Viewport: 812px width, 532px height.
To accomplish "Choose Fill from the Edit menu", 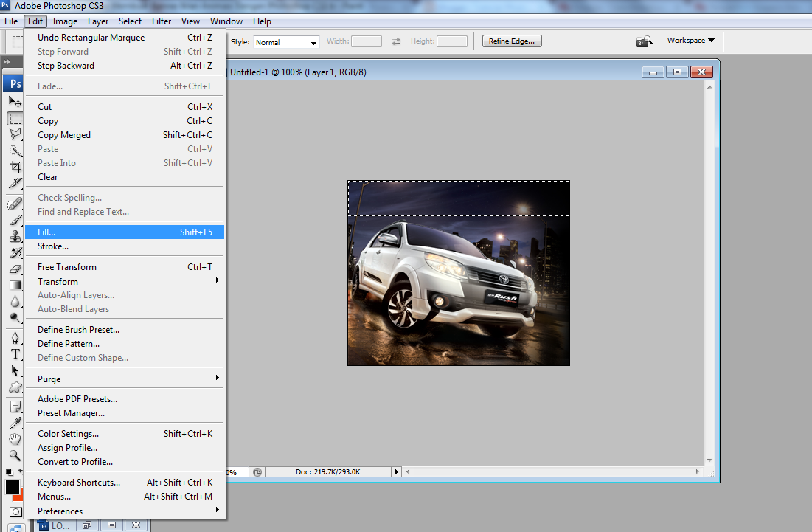I will [125, 232].
